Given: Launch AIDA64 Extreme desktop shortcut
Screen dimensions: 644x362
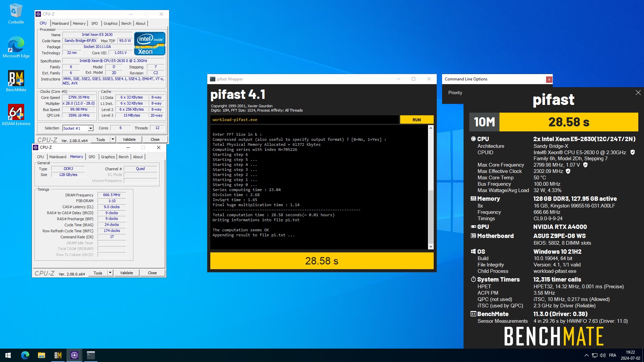Looking at the screenshot, I should click(x=16, y=115).
